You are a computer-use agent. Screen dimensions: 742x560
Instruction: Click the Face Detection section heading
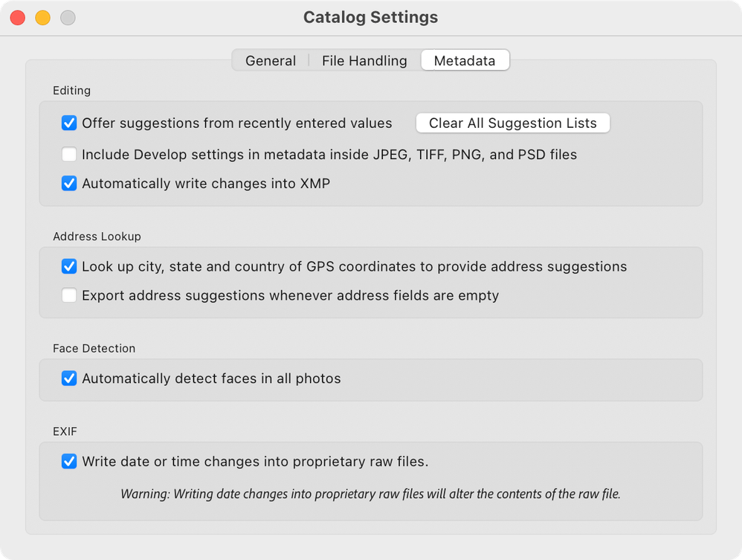(94, 348)
